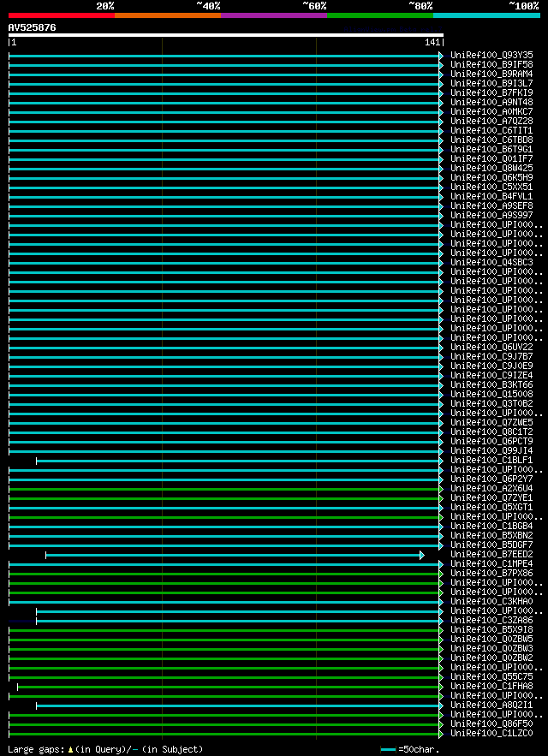Select hit label UniRef100_C9J7B7

pyautogui.click(x=491, y=357)
